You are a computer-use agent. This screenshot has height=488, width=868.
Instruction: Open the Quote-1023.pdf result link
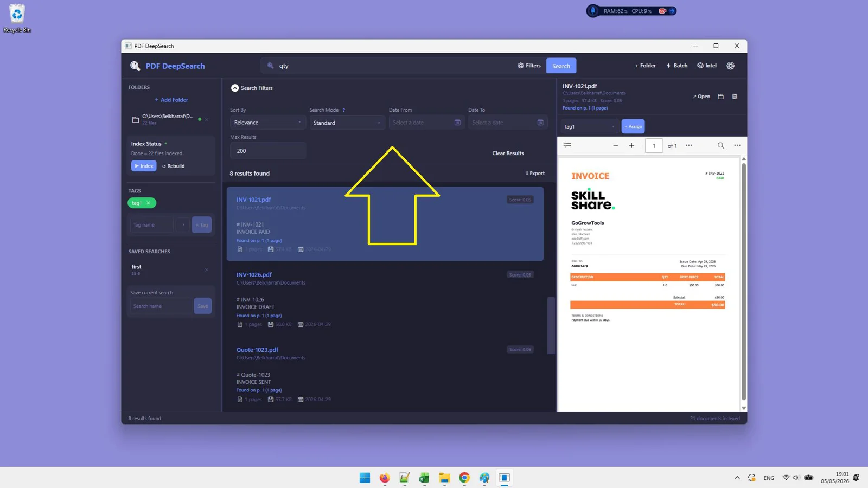[x=257, y=350]
